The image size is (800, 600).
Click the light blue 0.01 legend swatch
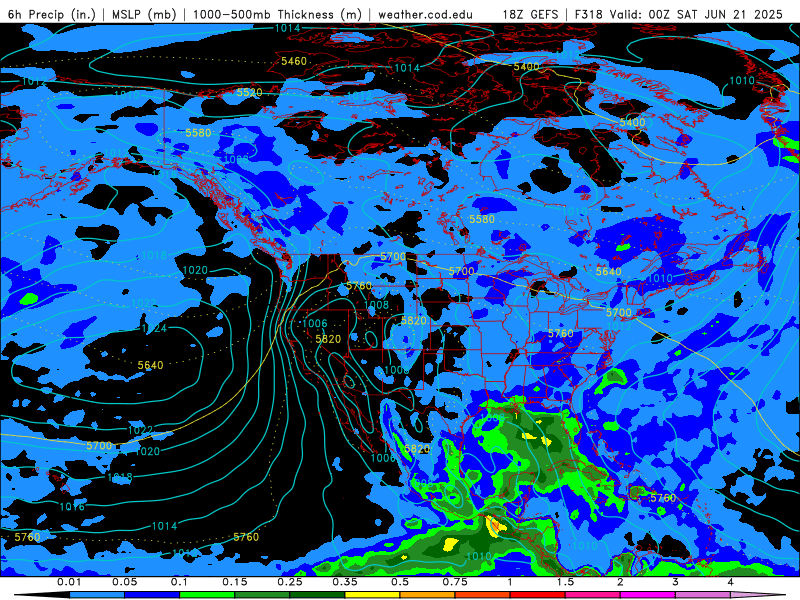(97, 595)
